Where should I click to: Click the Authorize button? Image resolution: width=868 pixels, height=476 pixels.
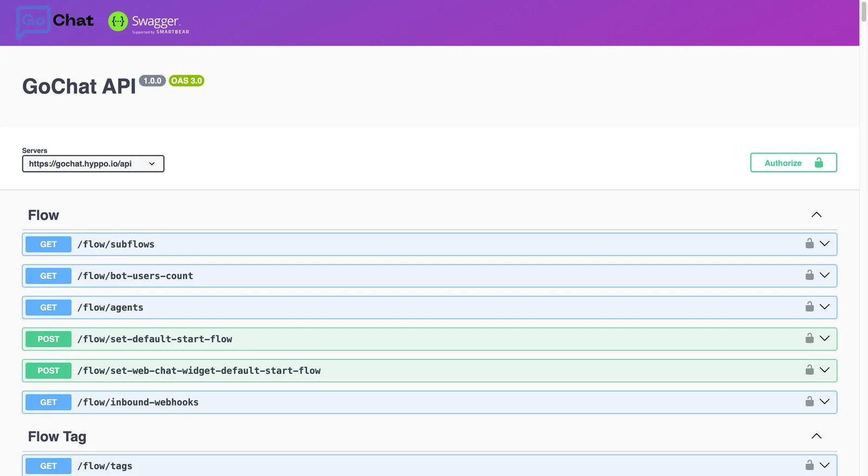tap(794, 163)
